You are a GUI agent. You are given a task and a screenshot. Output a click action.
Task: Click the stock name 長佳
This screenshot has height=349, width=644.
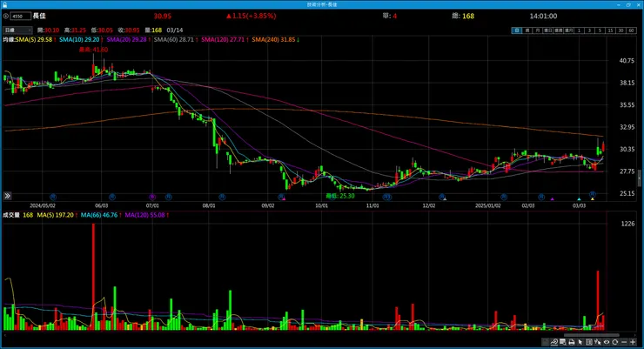(x=39, y=16)
